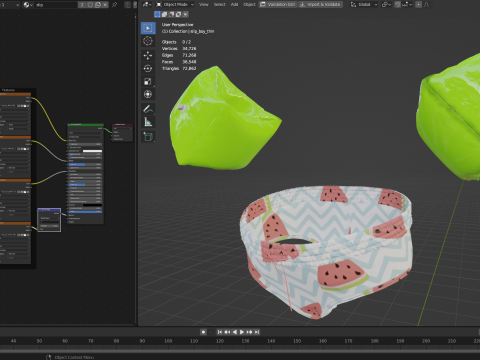Click the green Principled shader node header
This screenshot has width=480, height=360.
point(85,125)
